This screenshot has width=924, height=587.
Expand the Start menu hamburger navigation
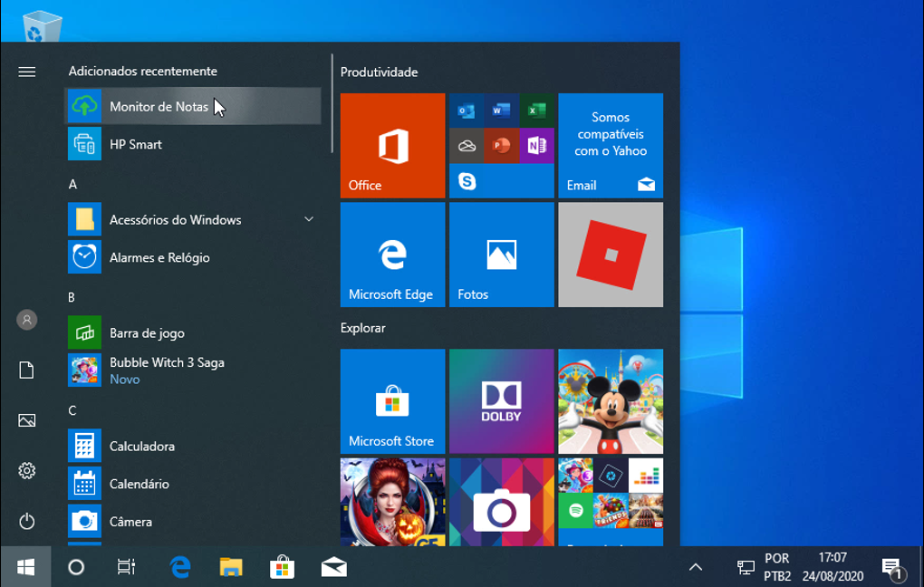tap(26, 72)
